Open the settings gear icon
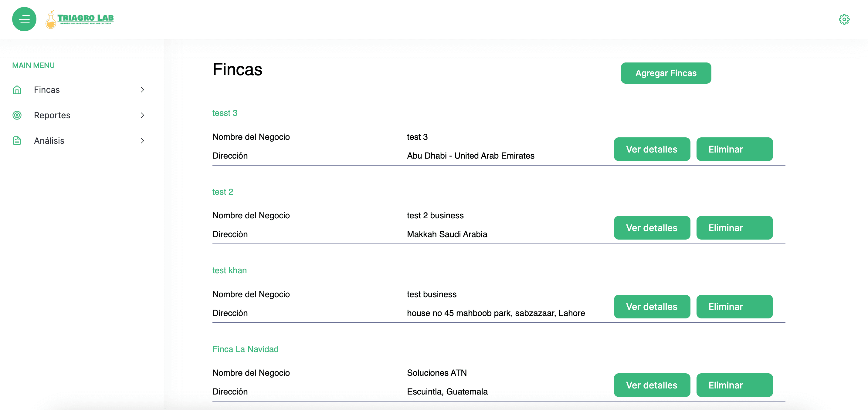 point(844,19)
